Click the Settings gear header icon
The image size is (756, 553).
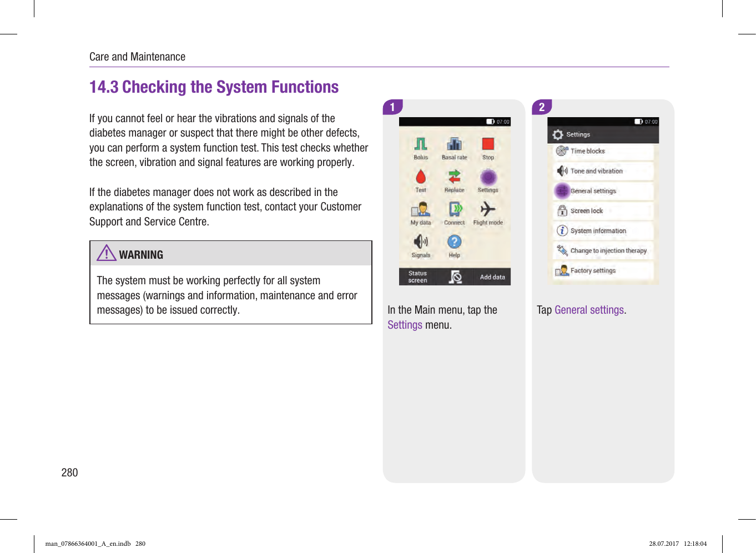coord(558,134)
